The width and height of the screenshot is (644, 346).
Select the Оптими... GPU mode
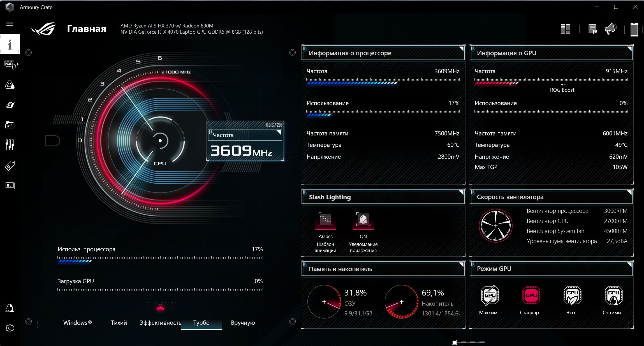(614, 295)
